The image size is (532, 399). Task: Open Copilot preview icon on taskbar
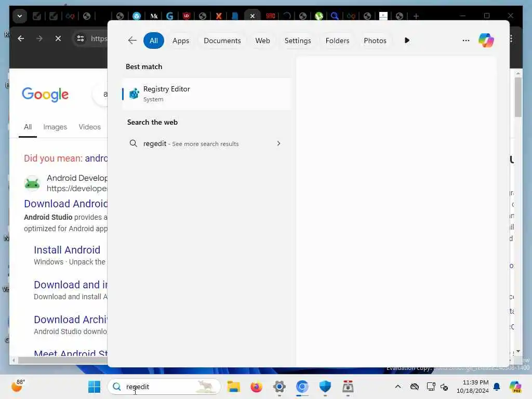[x=515, y=387]
